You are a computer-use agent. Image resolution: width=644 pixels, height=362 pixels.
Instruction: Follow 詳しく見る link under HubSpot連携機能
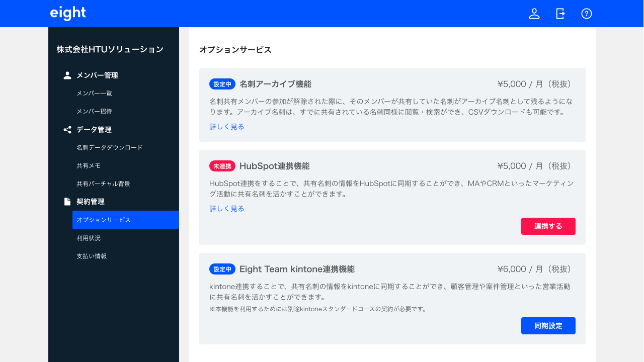pos(227,209)
